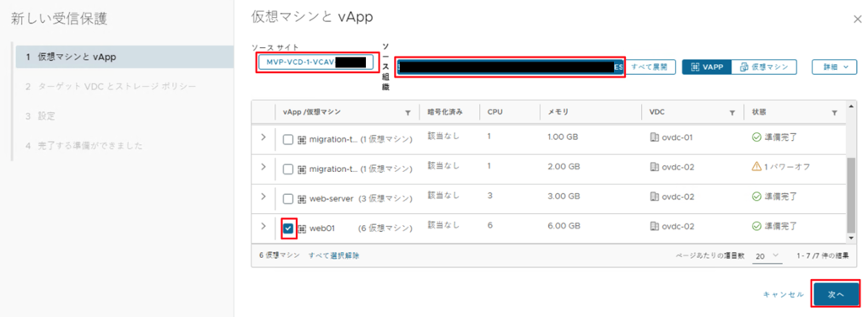Click the CPU column header
868x317 pixels.
[494, 112]
